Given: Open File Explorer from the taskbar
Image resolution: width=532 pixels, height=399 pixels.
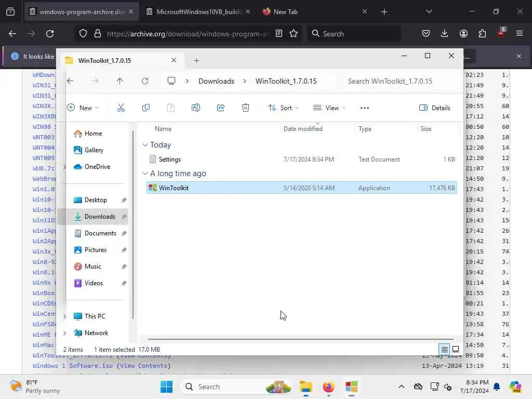Looking at the screenshot, I should click(305, 387).
